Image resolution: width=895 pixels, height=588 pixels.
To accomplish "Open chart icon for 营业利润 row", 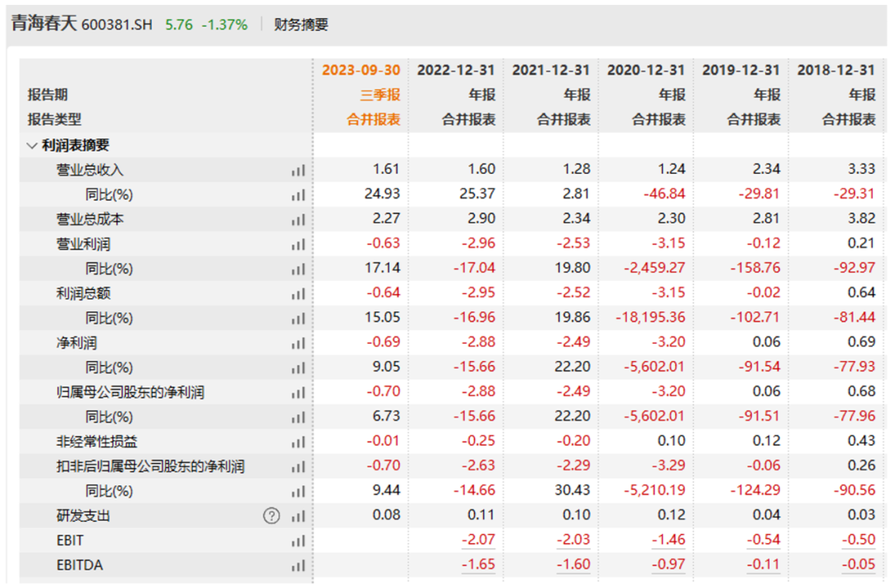I will coord(298,244).
